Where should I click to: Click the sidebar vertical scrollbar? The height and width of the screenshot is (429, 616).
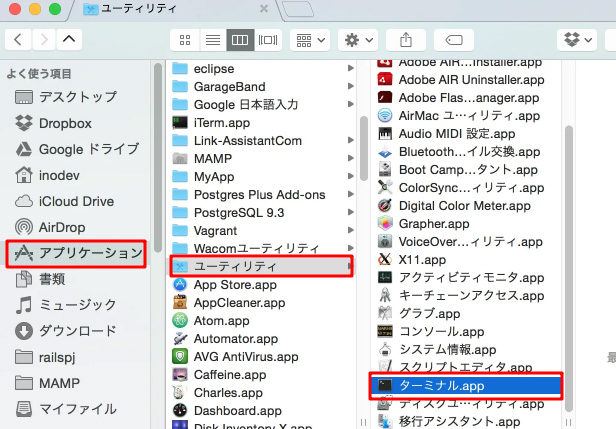coord(158,157)
